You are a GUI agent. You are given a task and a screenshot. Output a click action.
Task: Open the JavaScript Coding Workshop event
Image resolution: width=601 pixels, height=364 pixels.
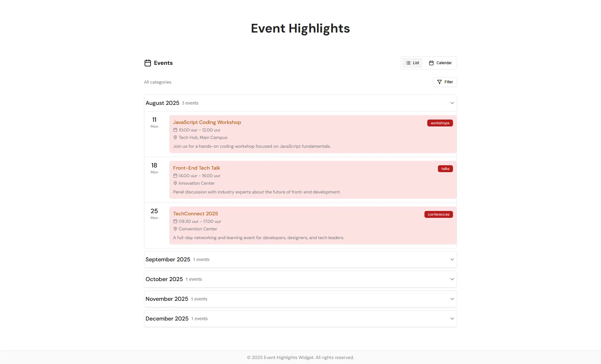point(207,122)
